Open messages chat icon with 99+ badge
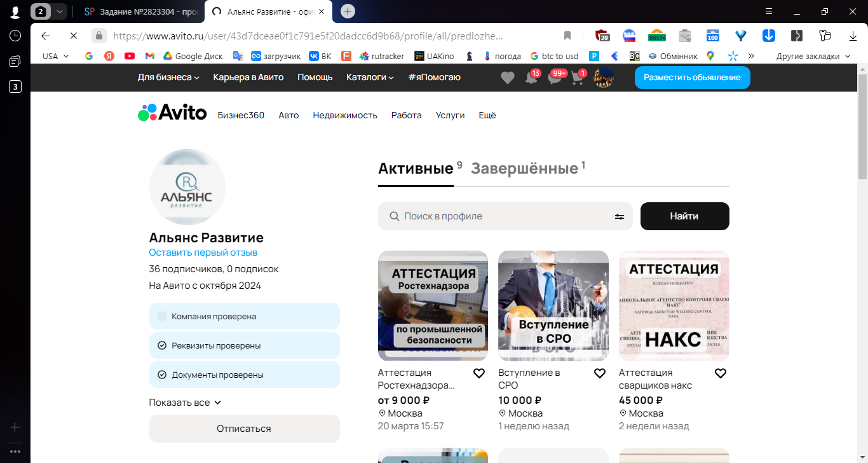 point(555,78)
